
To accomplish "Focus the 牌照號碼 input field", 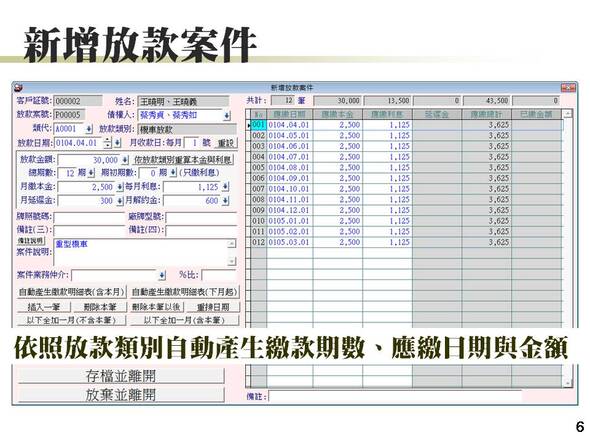I will (89, 217).
